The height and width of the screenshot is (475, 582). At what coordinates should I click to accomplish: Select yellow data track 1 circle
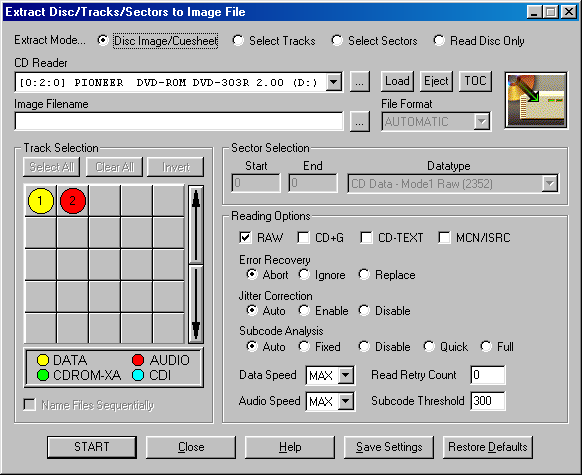pyautogui.click(x=41, y=201)
